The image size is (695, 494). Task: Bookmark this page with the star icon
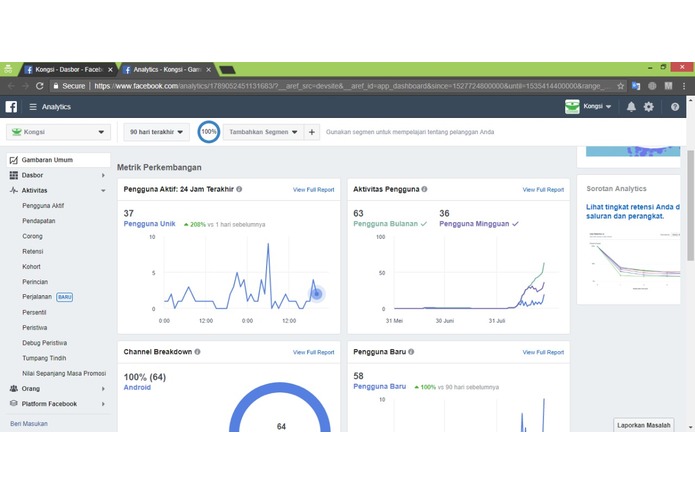click(x=621, y=86)
